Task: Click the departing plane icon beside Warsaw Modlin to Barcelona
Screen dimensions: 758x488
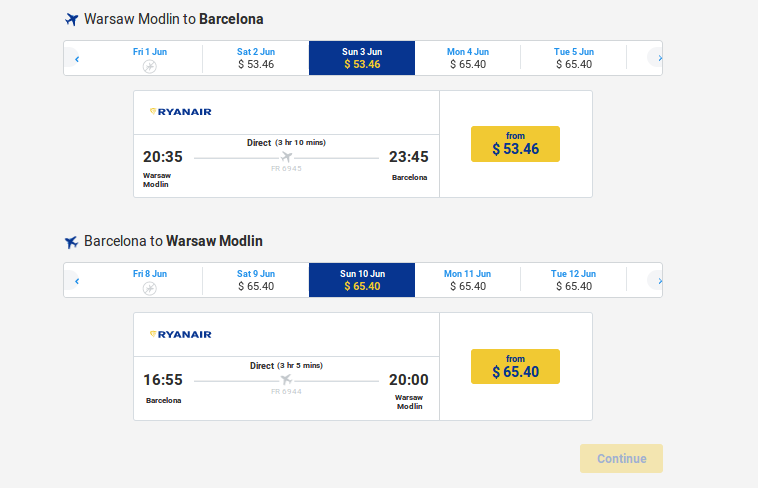Action: coord(72,19)
